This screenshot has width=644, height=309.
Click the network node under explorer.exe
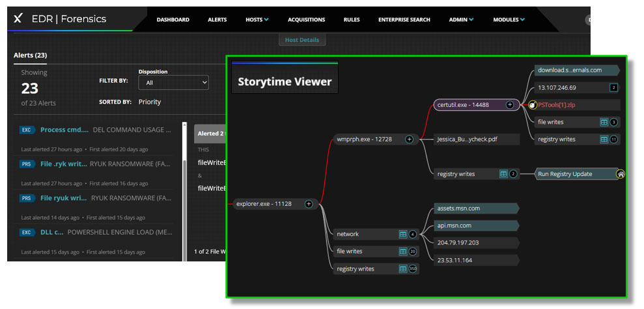click(376, 234)
